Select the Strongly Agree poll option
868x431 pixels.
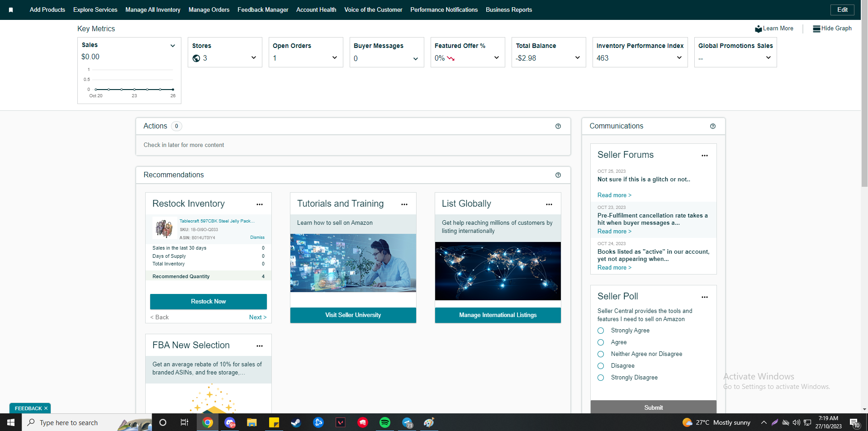(x=601, y=331)
